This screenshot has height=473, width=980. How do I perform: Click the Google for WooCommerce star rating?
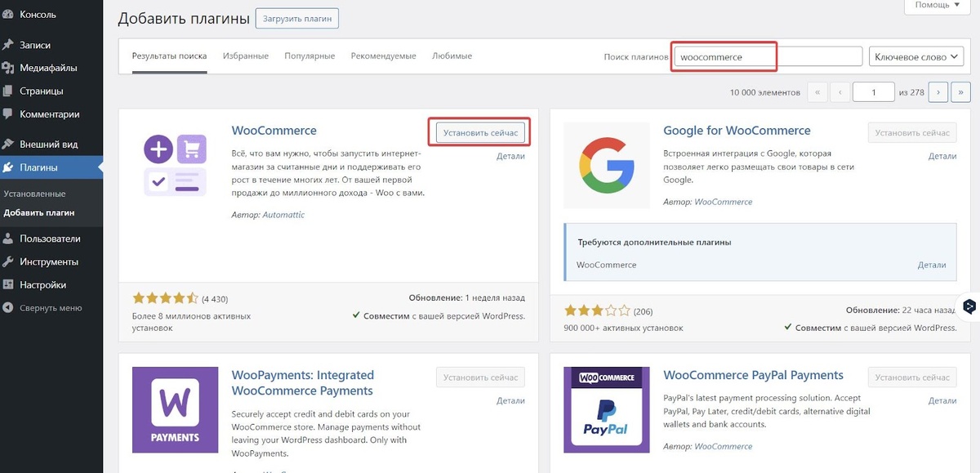(597, 310)
